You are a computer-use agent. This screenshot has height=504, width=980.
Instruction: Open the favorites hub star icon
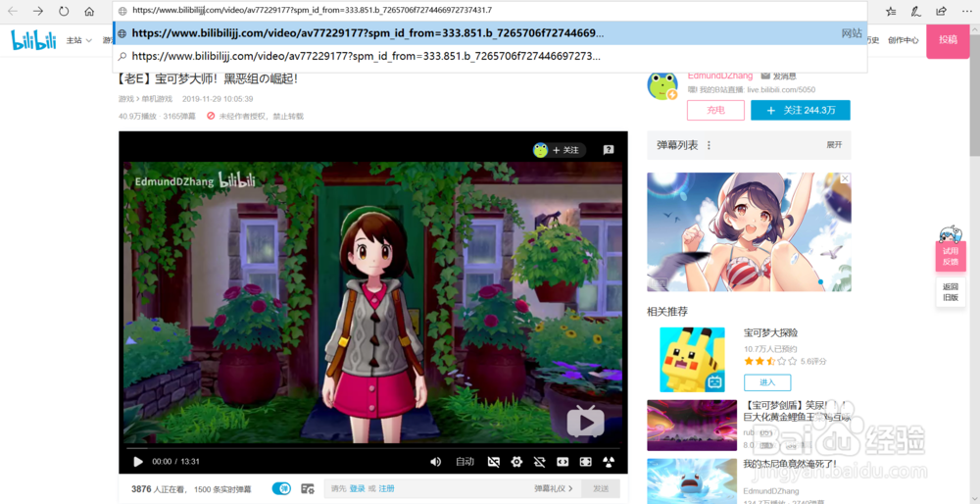(891, 11)
